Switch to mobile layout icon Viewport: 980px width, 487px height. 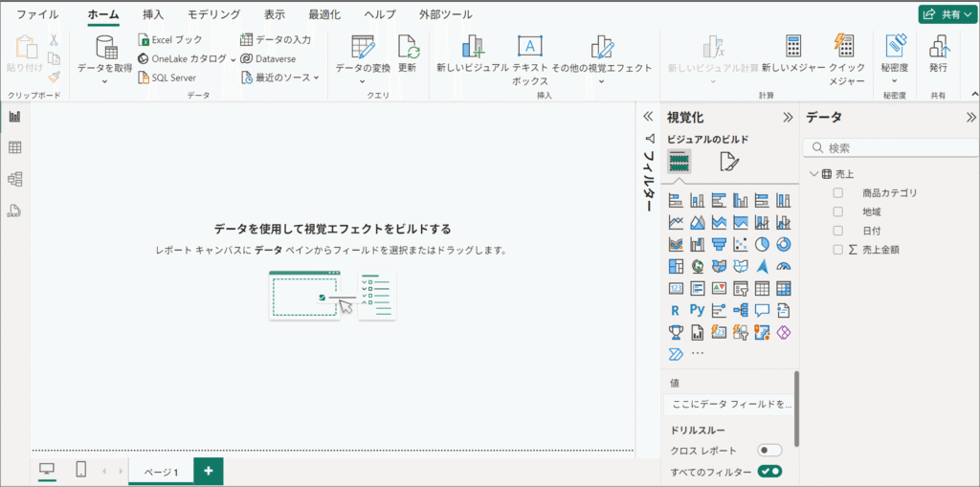coord(80,470)
